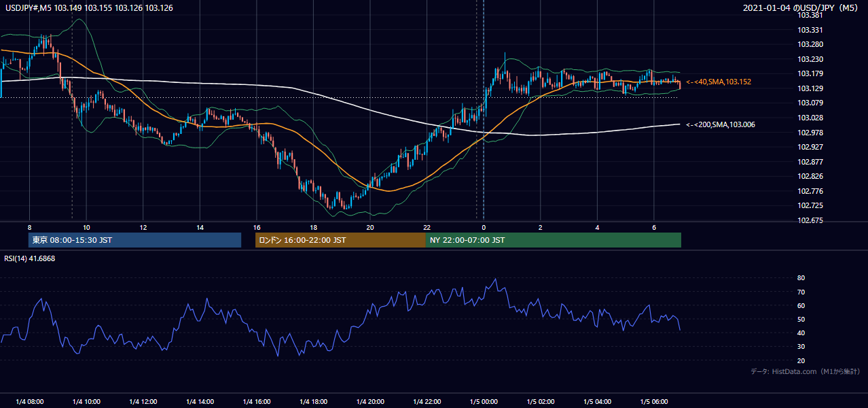Screen dimensions: 868x408
Task: Click the RSI(14) 41.6868 indicator label
Action: pos(29,258)
